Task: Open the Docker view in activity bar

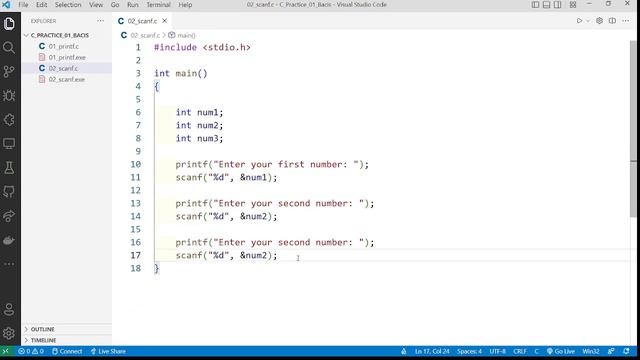Action: (9, 240)
